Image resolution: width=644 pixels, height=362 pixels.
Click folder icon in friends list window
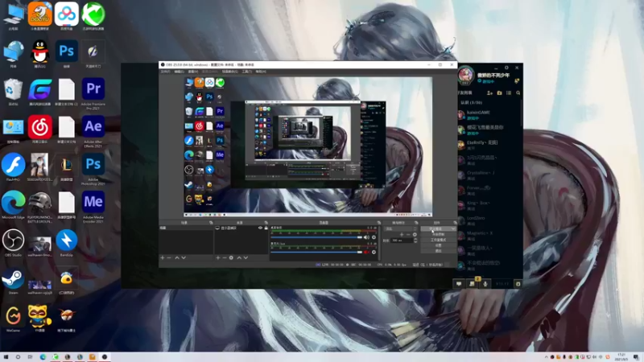pyautogui.click(x=499, y=93)
